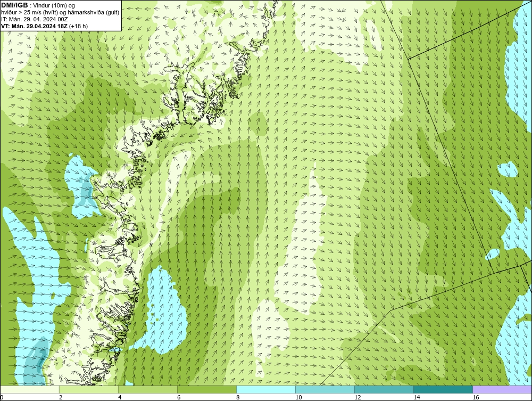
Task: Click the purple swatch above 16 m/s
Action: pyautogui.click(x=502, y=389)
